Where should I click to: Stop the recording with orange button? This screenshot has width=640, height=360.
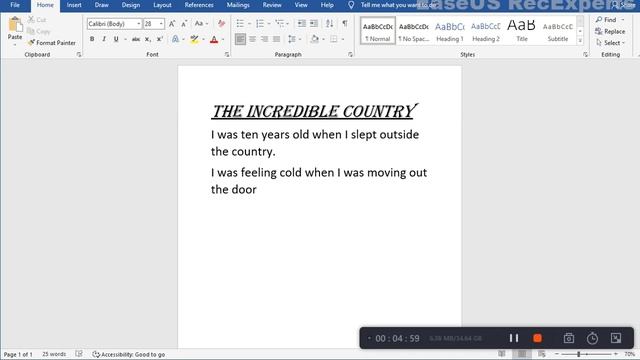[537, 338]
